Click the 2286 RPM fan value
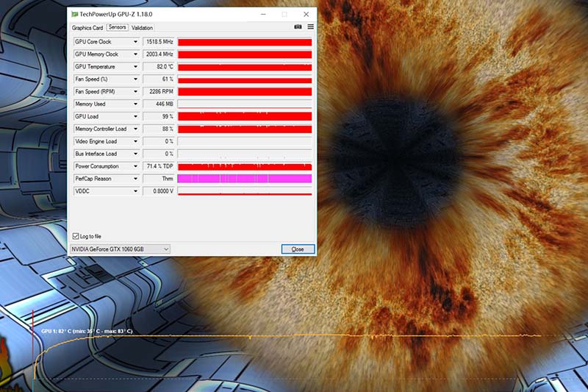 [x=159, y=91]
